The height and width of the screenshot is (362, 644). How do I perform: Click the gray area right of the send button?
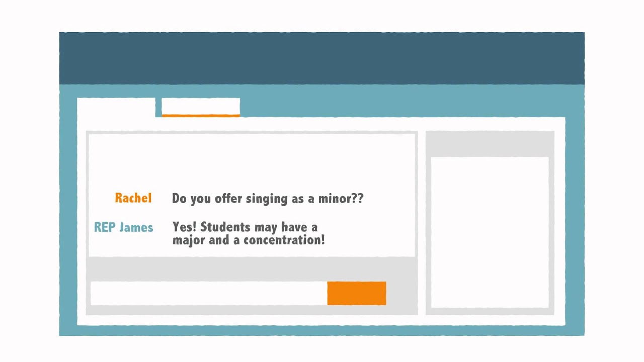click(x=401, y=293)
